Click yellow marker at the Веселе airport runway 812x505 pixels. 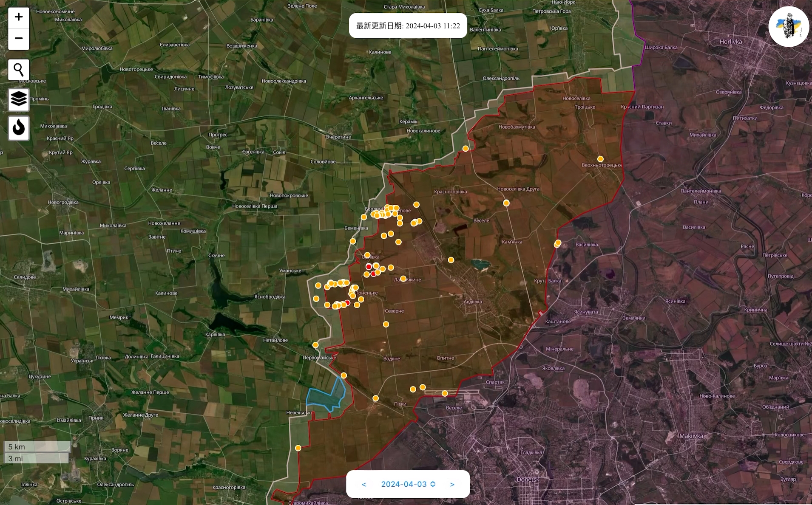445,393
